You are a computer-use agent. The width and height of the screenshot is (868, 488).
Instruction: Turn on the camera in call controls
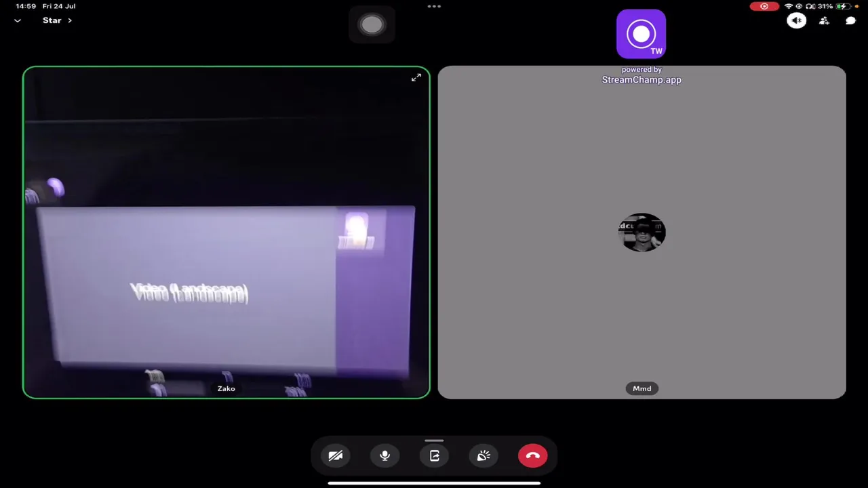[x=336, y=456]
